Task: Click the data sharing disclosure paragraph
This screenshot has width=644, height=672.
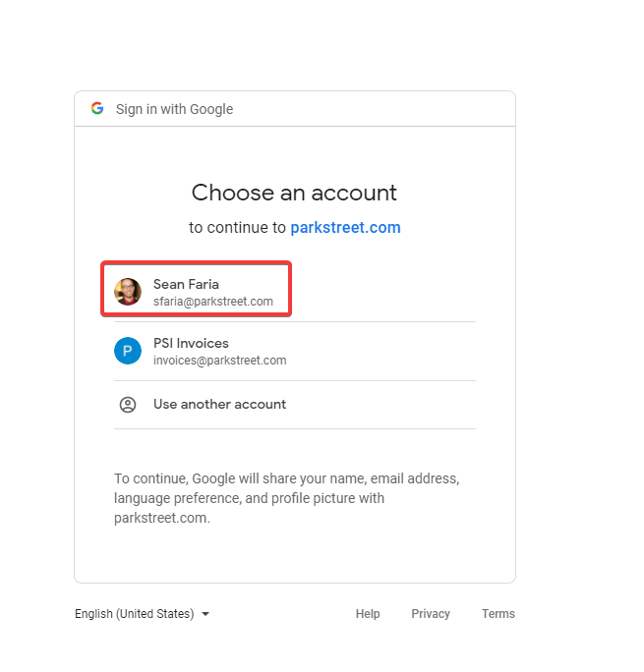Action: (286, 498)
